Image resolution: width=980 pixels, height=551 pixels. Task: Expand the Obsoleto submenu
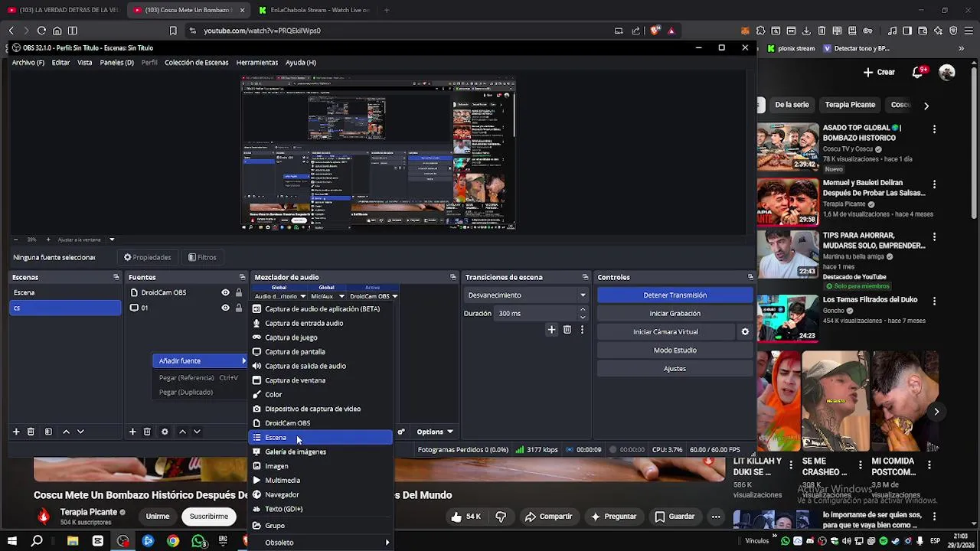[322, 543]
